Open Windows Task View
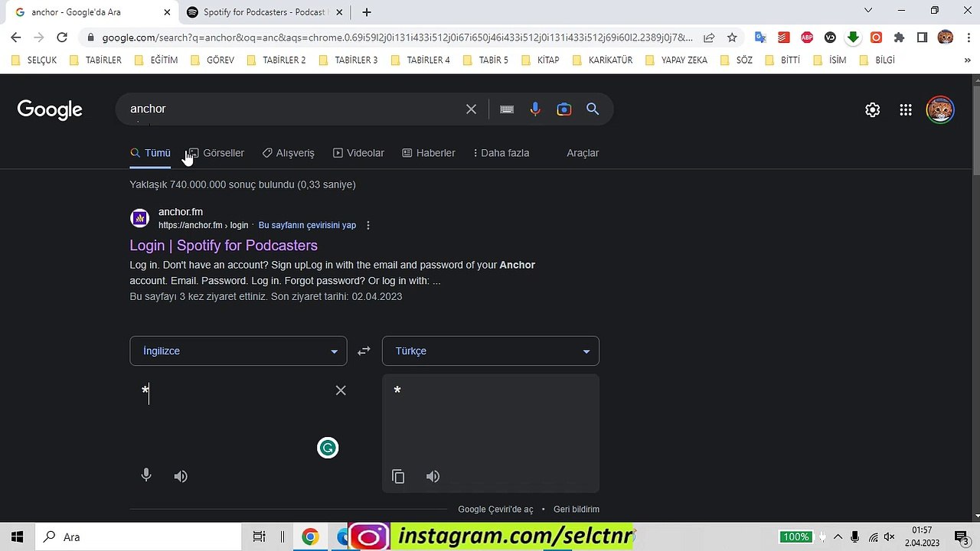 (259, 537)
